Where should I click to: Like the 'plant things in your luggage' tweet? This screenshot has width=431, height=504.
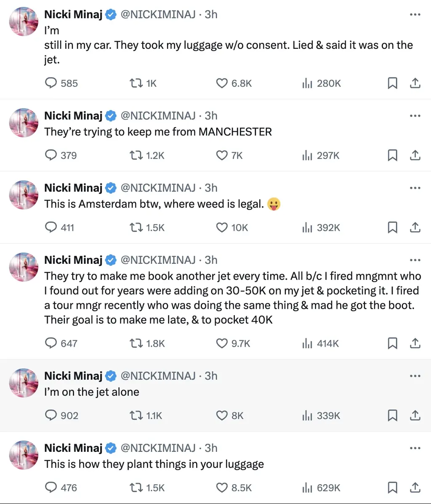[222, 488]
